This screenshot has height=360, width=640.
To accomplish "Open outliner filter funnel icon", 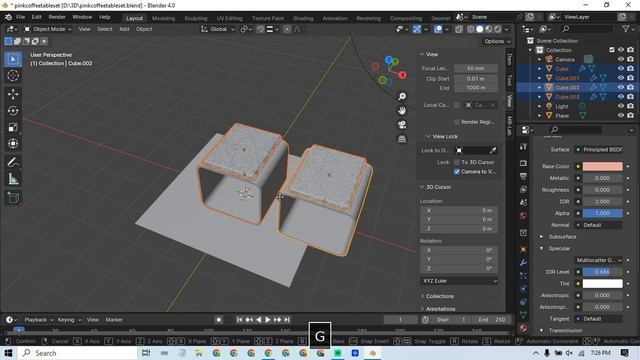I will [x=626, y=29].
